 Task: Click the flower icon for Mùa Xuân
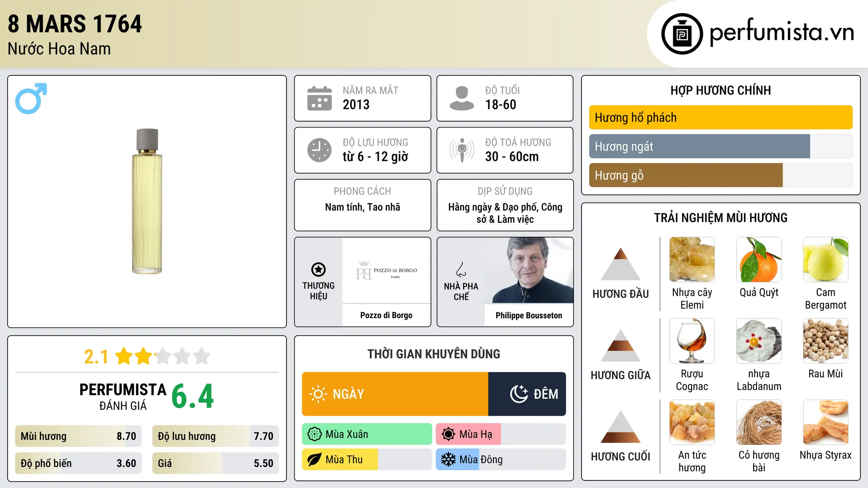tap(314, 434)
